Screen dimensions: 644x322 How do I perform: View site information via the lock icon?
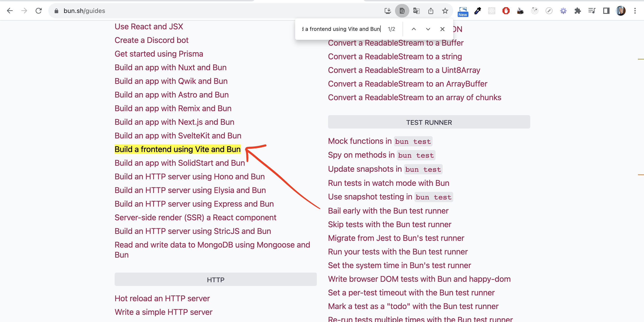(56, 11)
